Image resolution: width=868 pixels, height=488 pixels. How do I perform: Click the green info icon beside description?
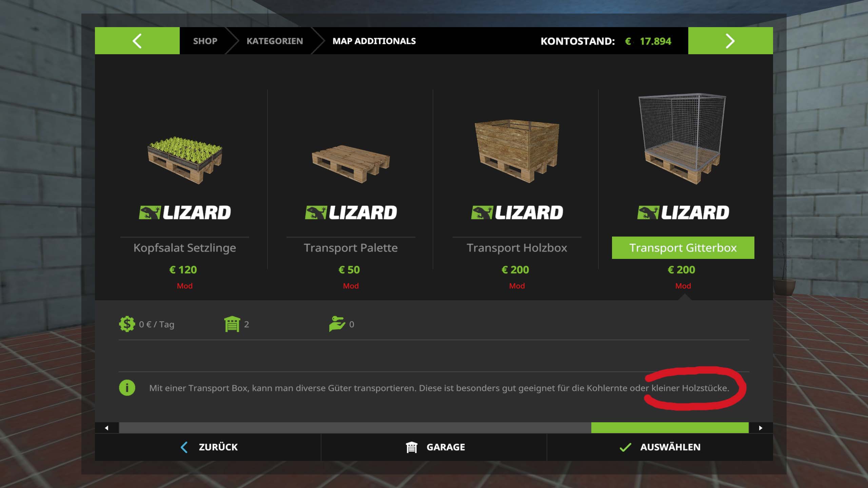pyautogui.click(x=127, y=388)
